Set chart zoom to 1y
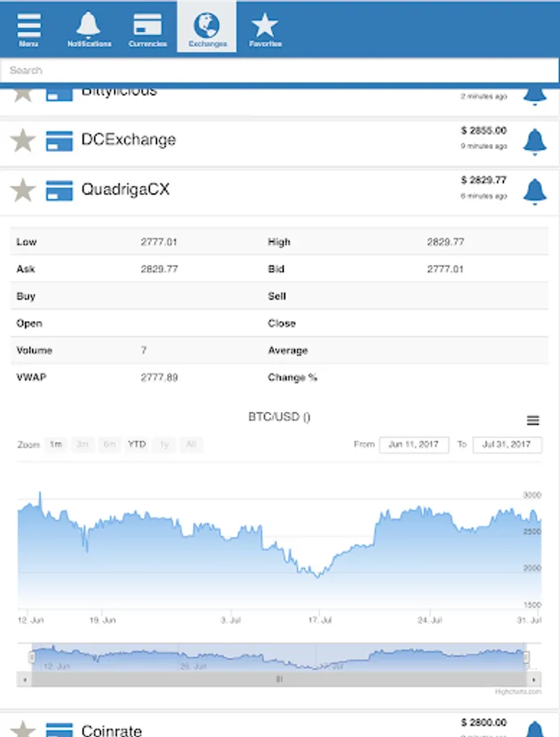The width and height of the screenshot is (560, 737). point(164,444)
